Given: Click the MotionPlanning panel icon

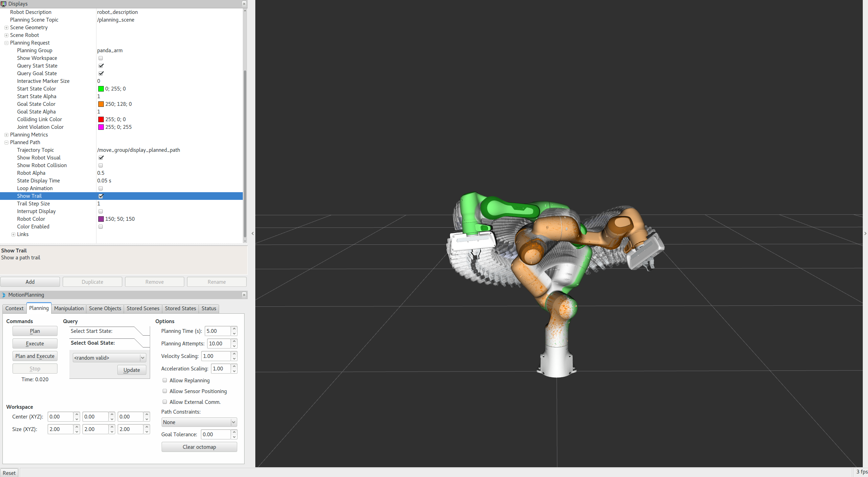Looking at the screenshot, I should point(3,295).
